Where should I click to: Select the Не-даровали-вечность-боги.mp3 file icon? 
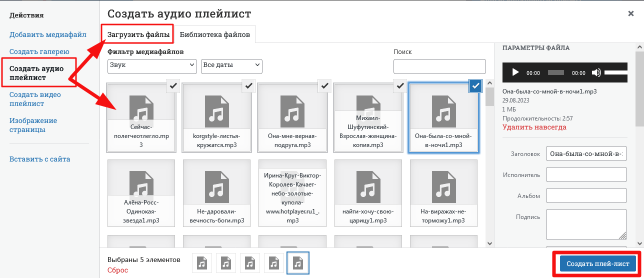coord(217,193)
